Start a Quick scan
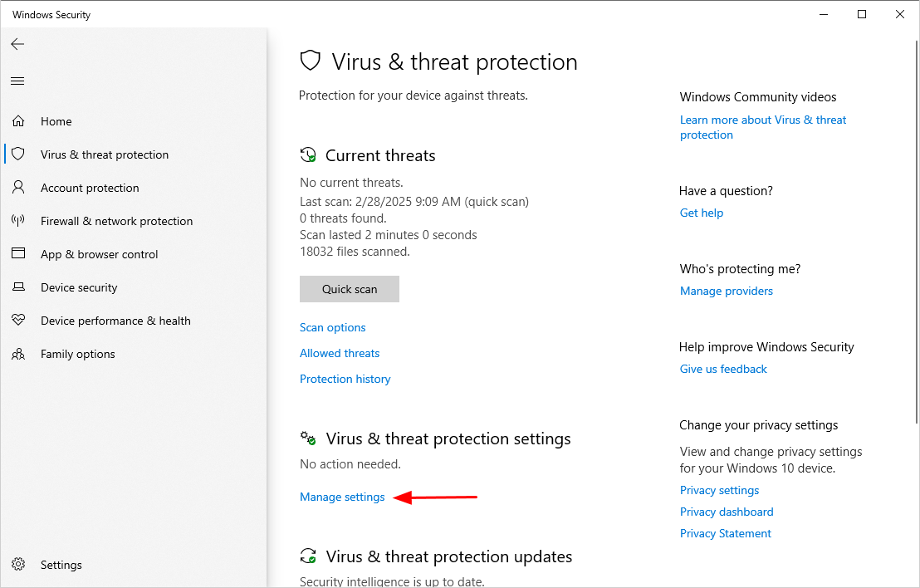Image resolution: width=920 pixels, height=588 pixels. 349,289
